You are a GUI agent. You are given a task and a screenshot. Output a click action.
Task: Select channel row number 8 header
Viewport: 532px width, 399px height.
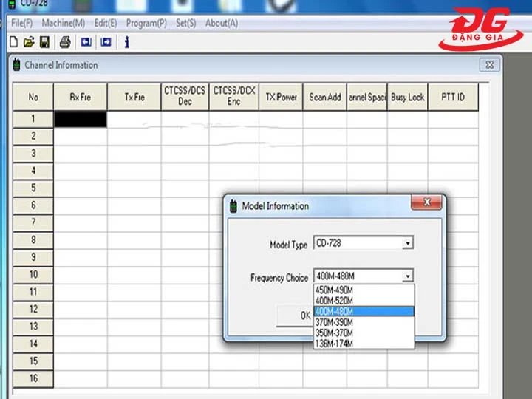click(33, 240)
